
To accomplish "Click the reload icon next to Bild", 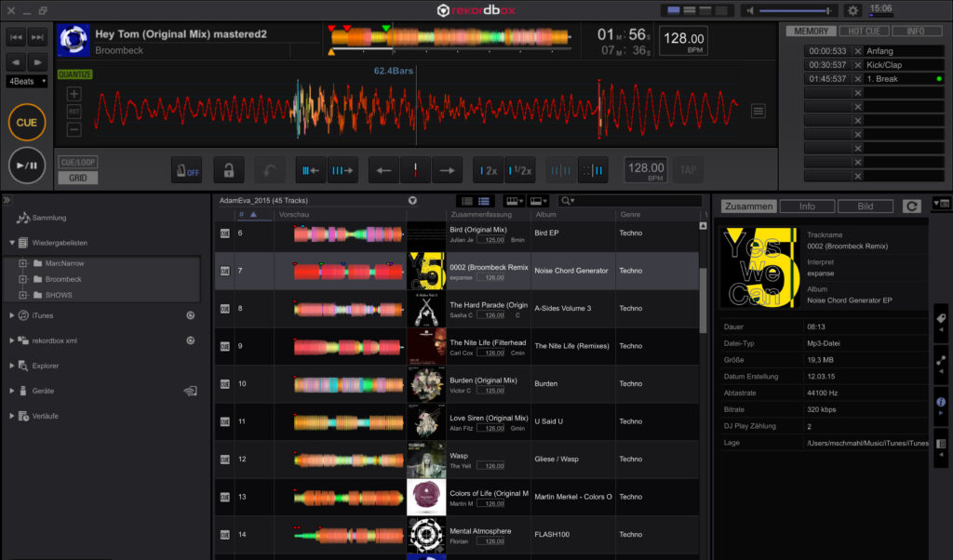I will [911, 207].
